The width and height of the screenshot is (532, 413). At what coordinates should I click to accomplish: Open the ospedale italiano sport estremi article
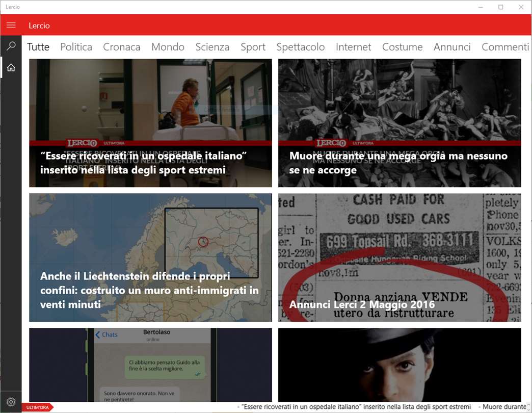150,123
